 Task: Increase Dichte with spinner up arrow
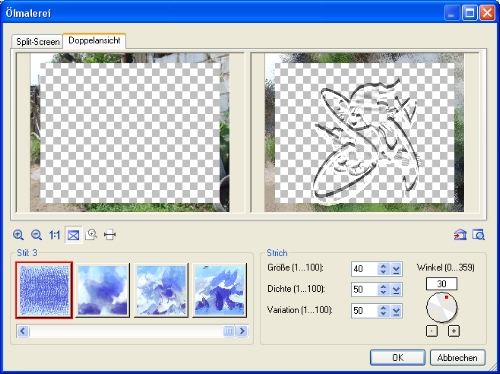point(383,287)
